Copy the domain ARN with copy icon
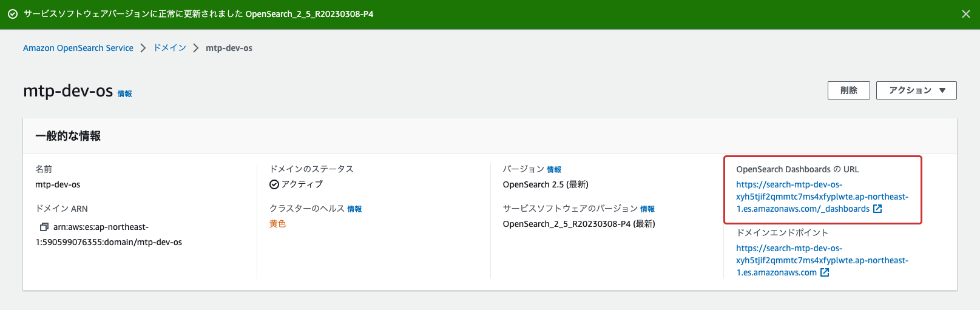The width and height of the screenshot is (980, 310). tap(44, 227)
